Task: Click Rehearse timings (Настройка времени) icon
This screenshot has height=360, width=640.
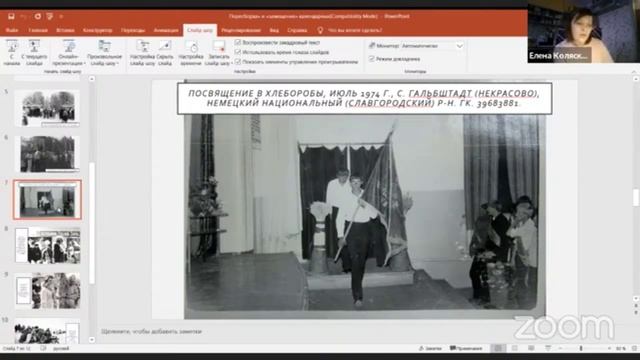Action: 191,52
